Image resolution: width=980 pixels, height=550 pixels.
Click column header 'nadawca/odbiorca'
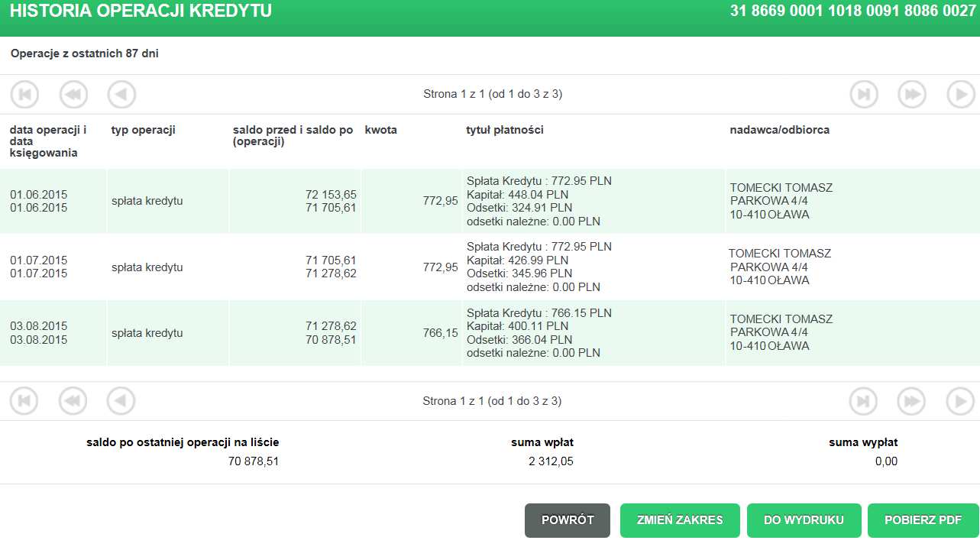coord(780,130)
